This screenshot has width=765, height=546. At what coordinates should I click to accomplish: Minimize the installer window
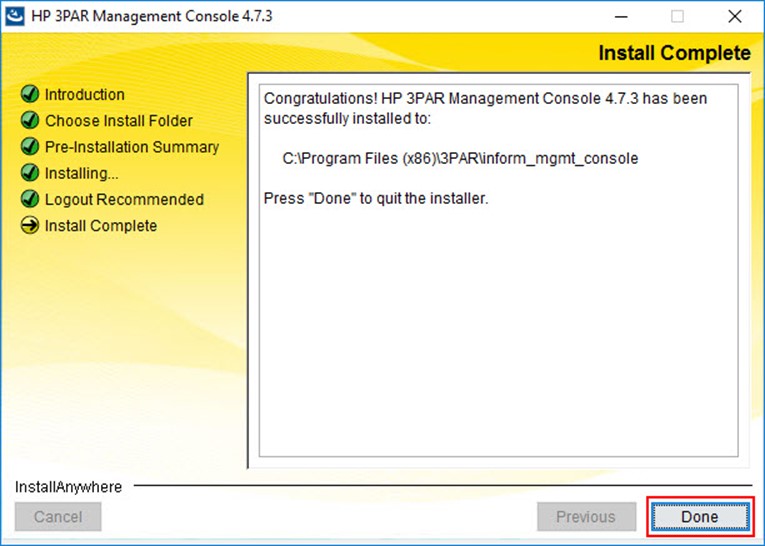coord(621,17)
